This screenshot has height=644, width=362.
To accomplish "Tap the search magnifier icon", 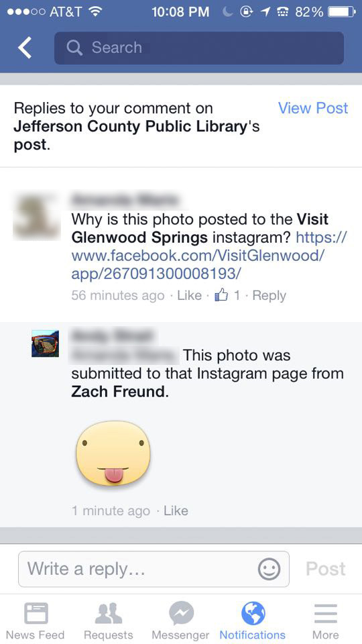I will coord(74,48).
